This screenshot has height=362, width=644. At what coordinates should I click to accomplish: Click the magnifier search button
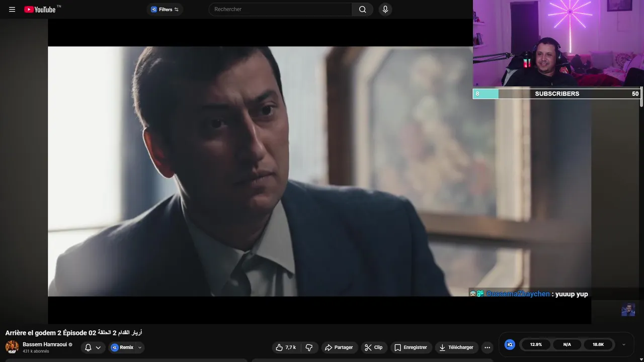point(363,9)
